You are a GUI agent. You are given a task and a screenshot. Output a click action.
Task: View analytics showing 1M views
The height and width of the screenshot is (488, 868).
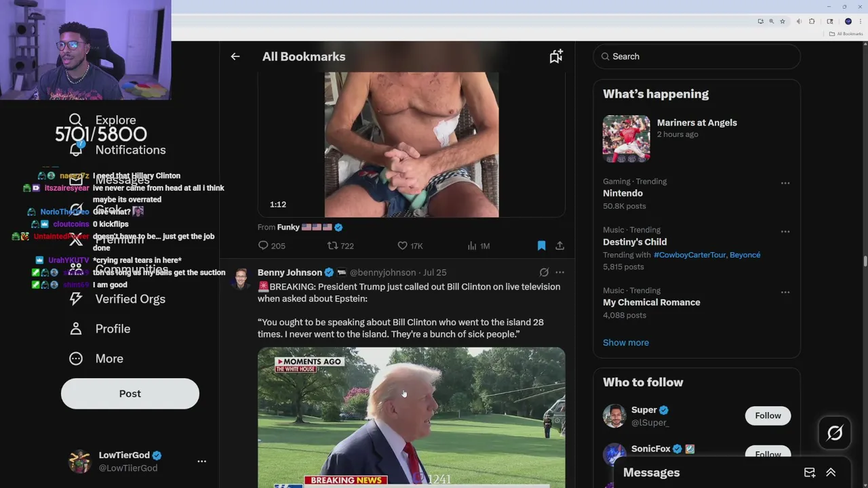click(479, 246)
